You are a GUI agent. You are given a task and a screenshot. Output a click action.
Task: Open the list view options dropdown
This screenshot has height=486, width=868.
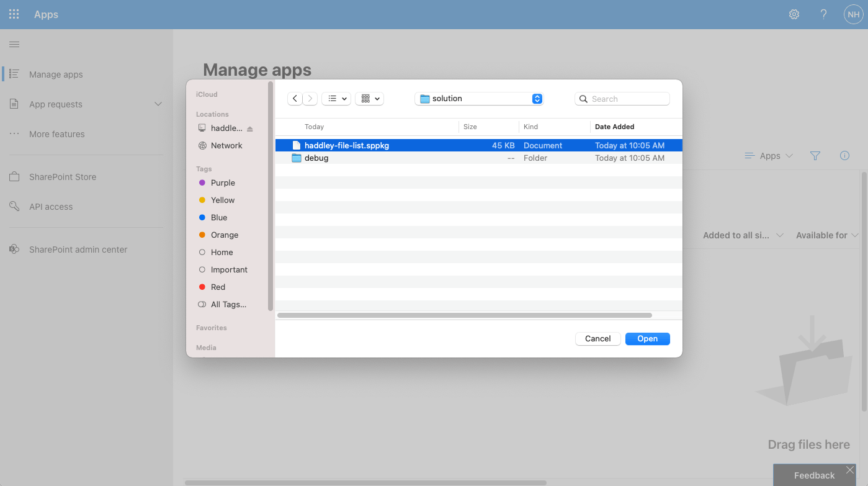[x=336, y=99]
